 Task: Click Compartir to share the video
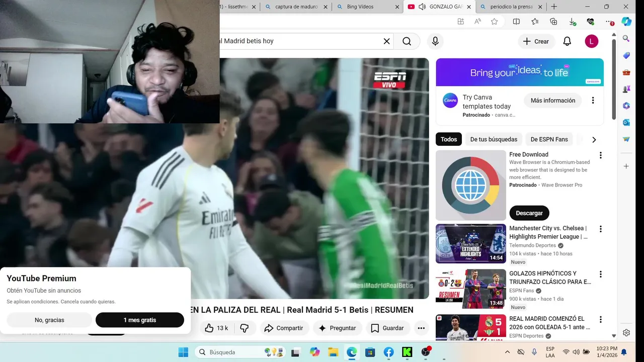click(284, 328)
